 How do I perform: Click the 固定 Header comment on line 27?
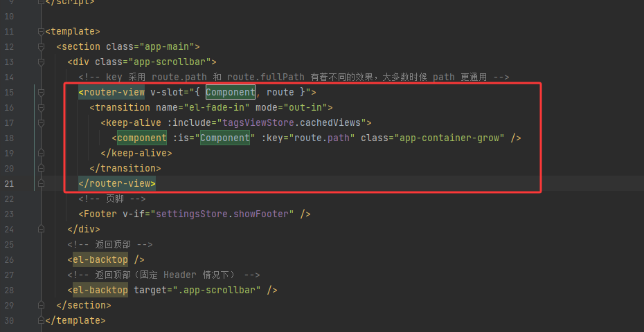(164, 275)
